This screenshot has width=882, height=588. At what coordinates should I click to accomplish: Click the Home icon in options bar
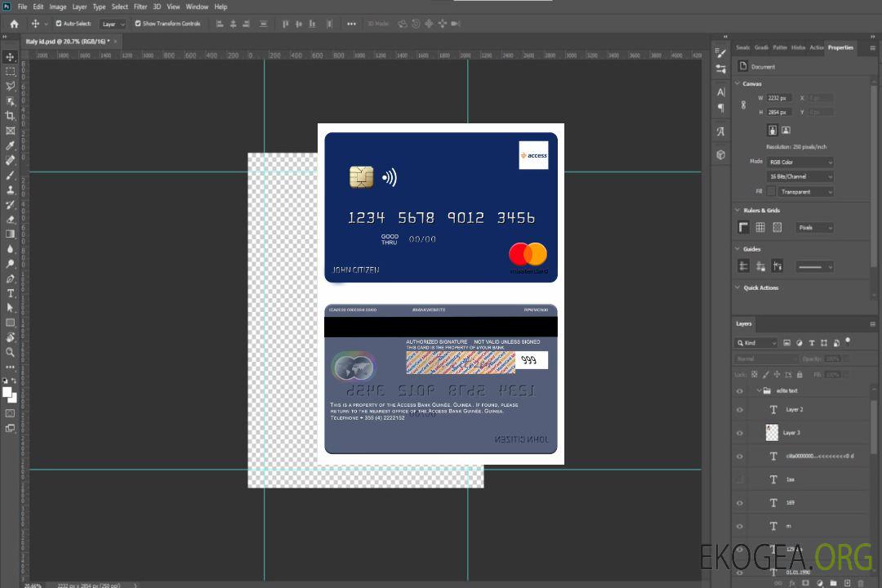(x=14, y=24)
